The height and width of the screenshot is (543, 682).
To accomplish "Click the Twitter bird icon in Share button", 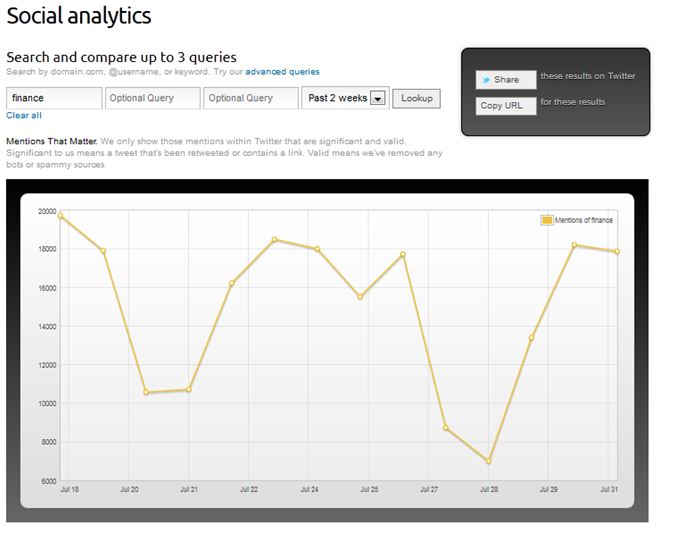I will tap(485, 79).
